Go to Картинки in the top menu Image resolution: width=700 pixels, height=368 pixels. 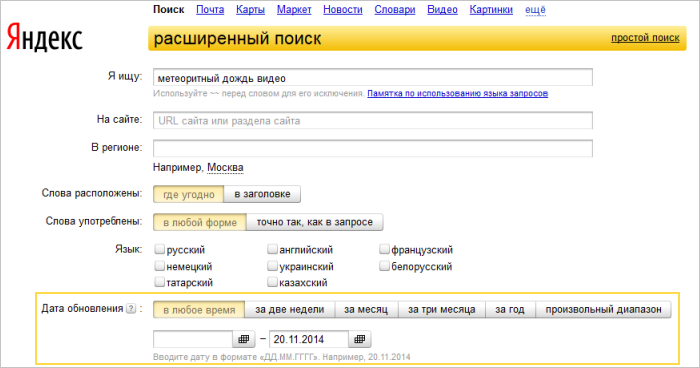click(491, 9)
